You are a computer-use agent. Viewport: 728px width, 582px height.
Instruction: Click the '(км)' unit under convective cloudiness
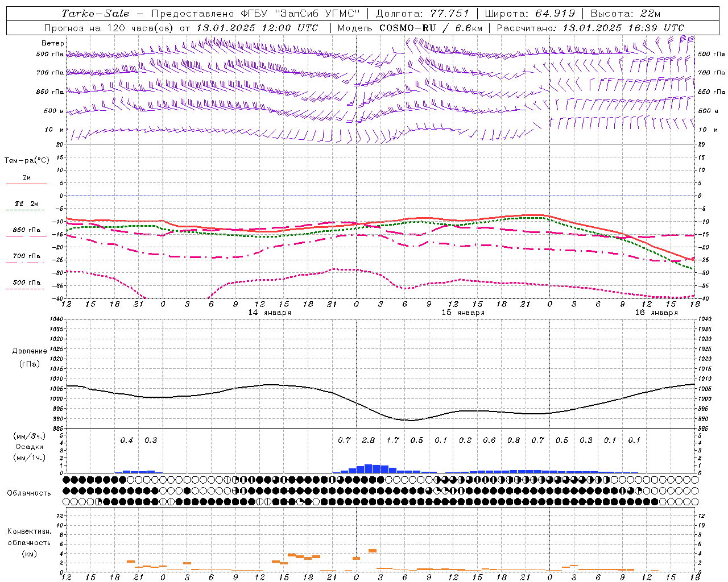(x=29, y=554)
